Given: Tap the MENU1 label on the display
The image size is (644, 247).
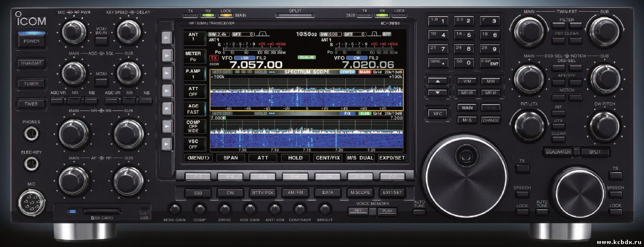Looking at the screenshot, I should 199,158.
